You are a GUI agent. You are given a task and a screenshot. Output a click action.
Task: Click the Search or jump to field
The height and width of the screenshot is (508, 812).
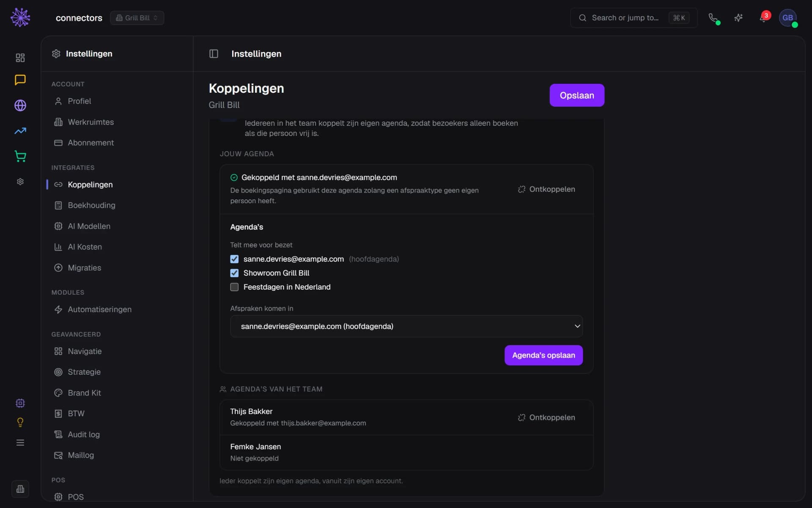coord(634,18)
